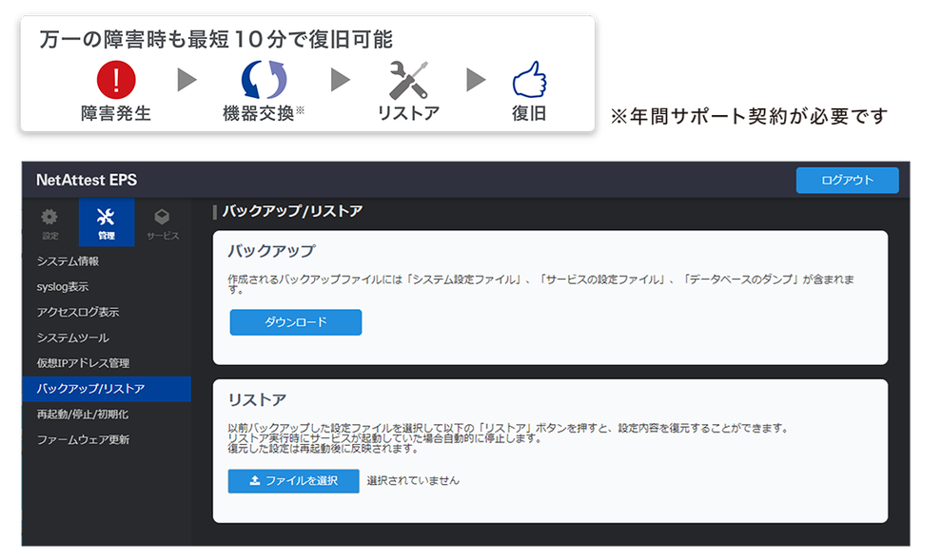Click the 選択されていません file status text
Image resolution: width=942 pixels, height=560 pixels.
[x=413, y=481]
